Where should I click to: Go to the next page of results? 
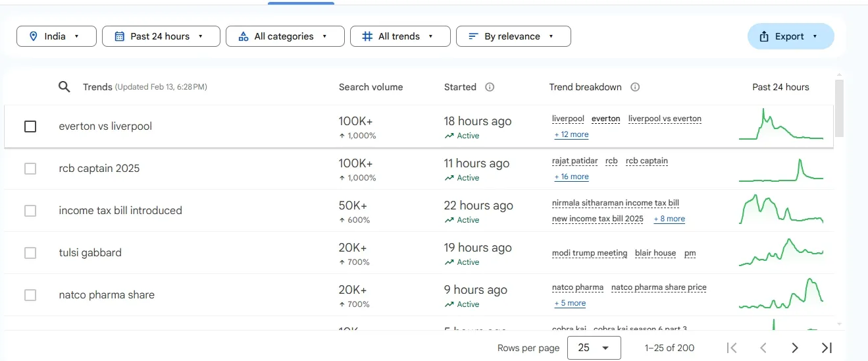coord(795,348)
